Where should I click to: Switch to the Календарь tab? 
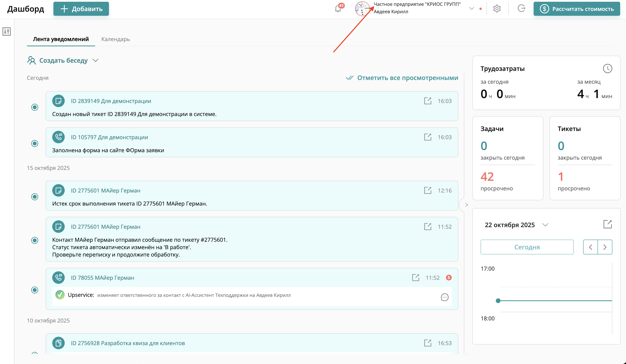116,39
